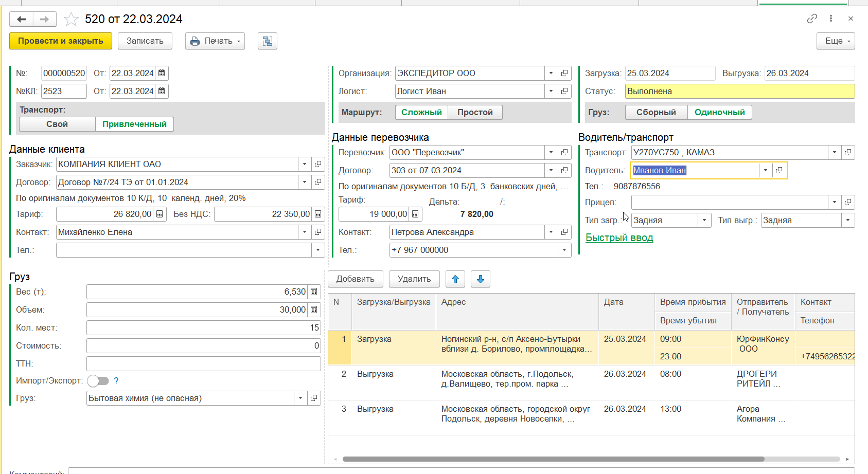Select Привлеченный transport option
This screenshot has height=474, width=868.
coord(134,124)
